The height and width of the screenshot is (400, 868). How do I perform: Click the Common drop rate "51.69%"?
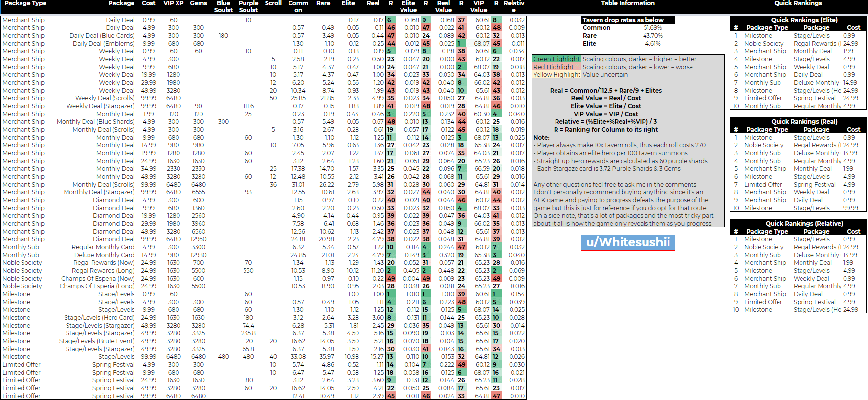click(653, 28)
